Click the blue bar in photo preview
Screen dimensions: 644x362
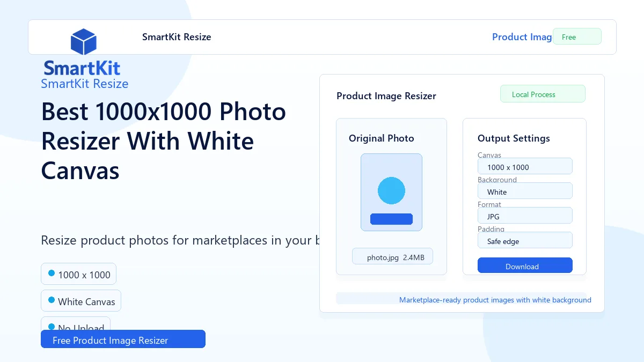[391, 219]
